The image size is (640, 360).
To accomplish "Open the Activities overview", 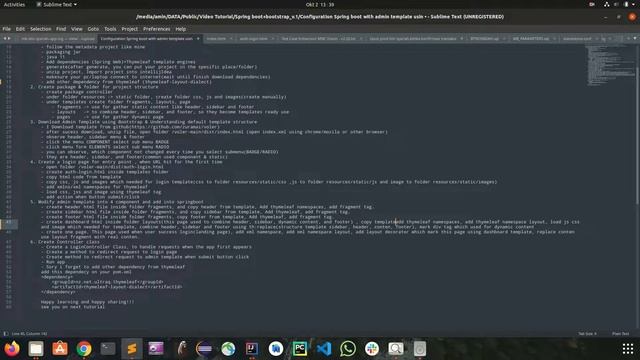I will [14, 4].
